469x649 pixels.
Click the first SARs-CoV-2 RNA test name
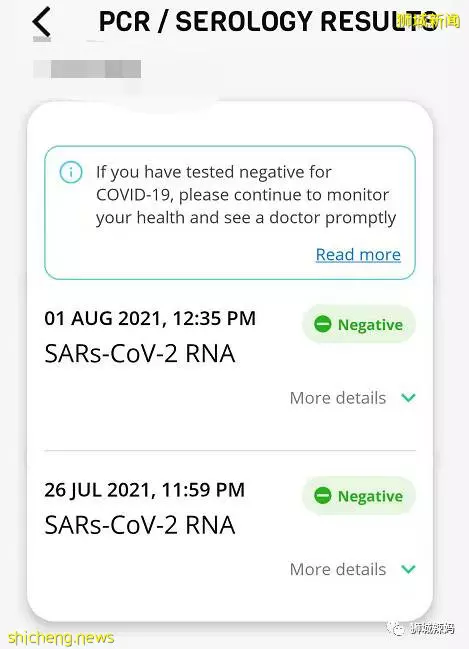click(x=139, y=354)
